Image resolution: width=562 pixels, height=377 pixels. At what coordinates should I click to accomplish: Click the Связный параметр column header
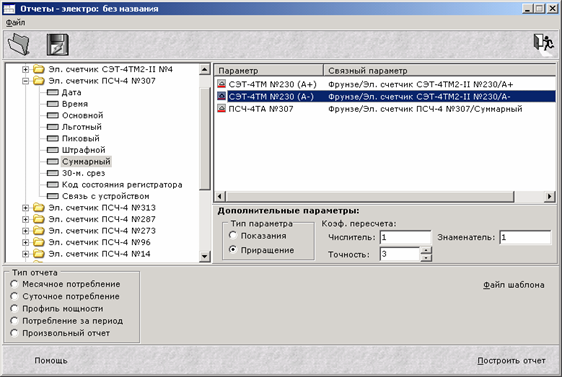coord(439,70)
